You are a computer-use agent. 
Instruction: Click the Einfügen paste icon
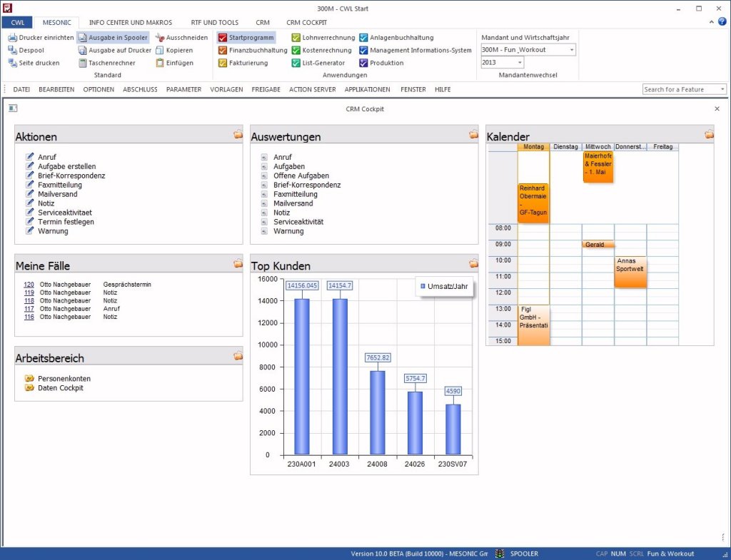[160, 63]
